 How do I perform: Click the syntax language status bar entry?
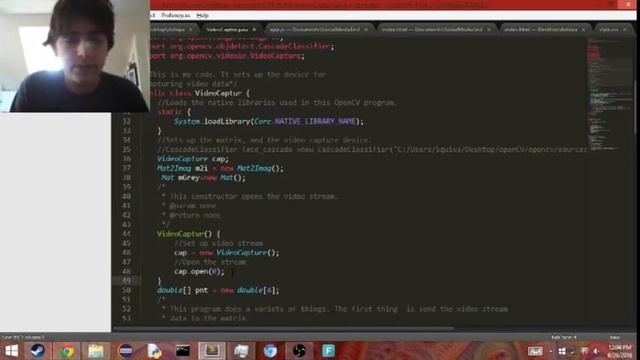615,337
